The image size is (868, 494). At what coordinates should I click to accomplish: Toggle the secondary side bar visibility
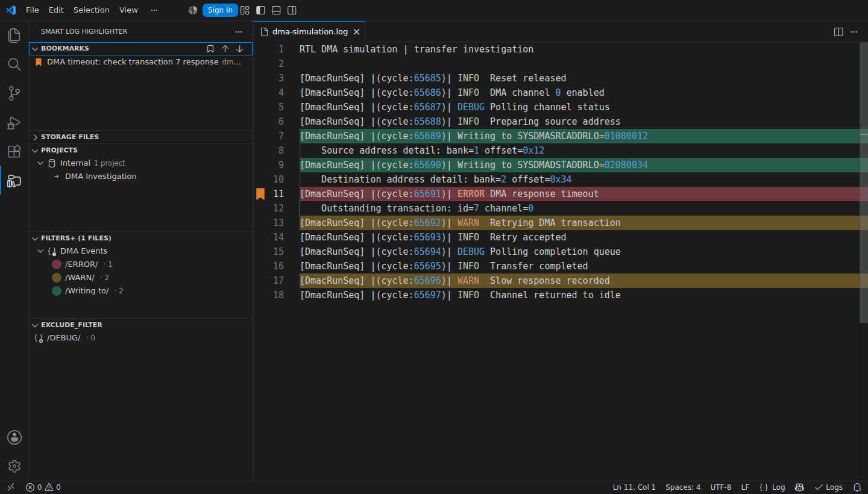pyautogui.click(x=292, y=10)
